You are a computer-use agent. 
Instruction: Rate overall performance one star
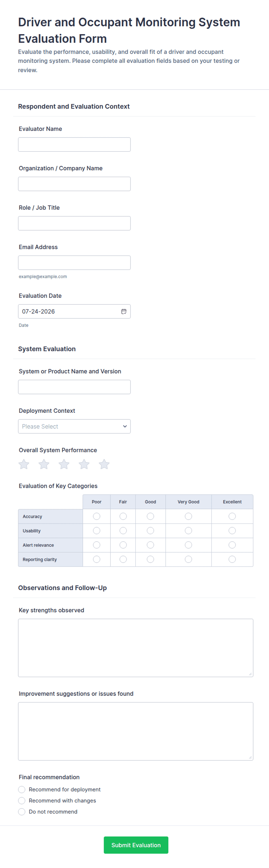pos(24,464)
